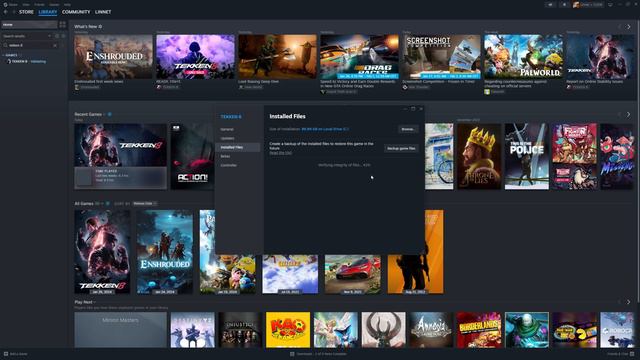
Task: Open the View menu
Action: click(26, 4)
